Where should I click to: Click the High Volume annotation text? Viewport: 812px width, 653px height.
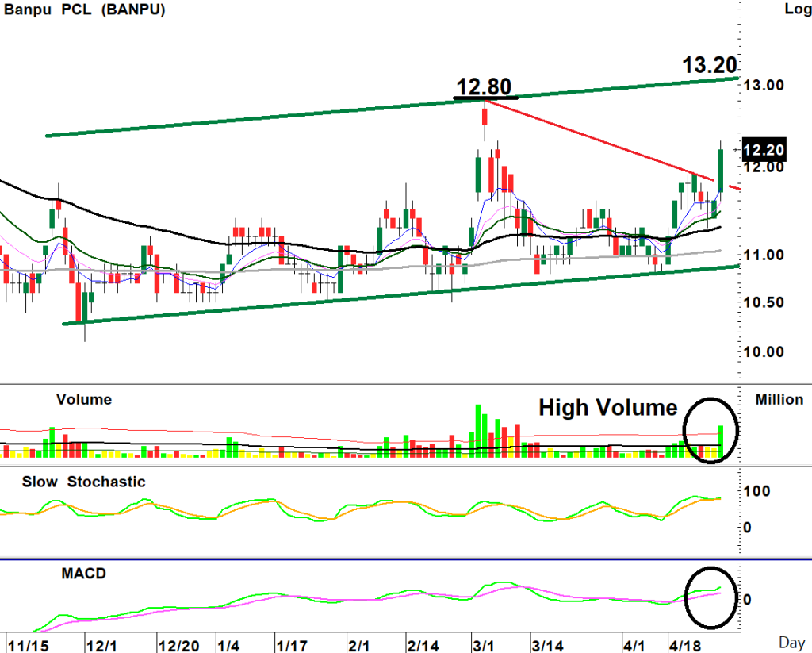(608, 407)
